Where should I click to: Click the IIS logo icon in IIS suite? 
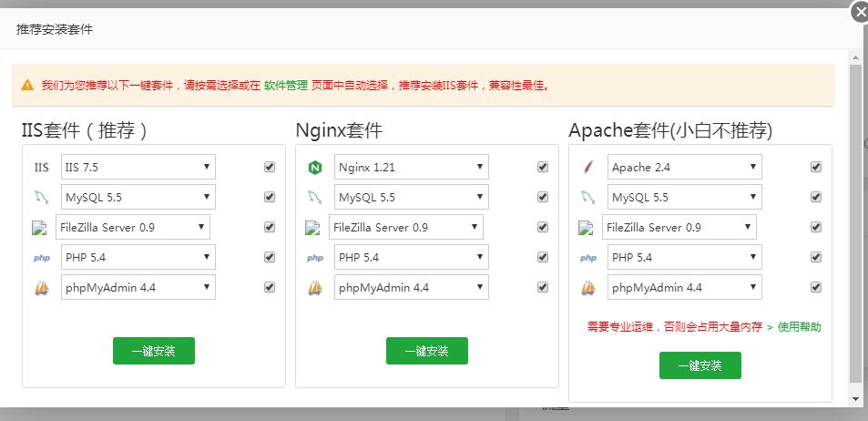click(42, 167)
